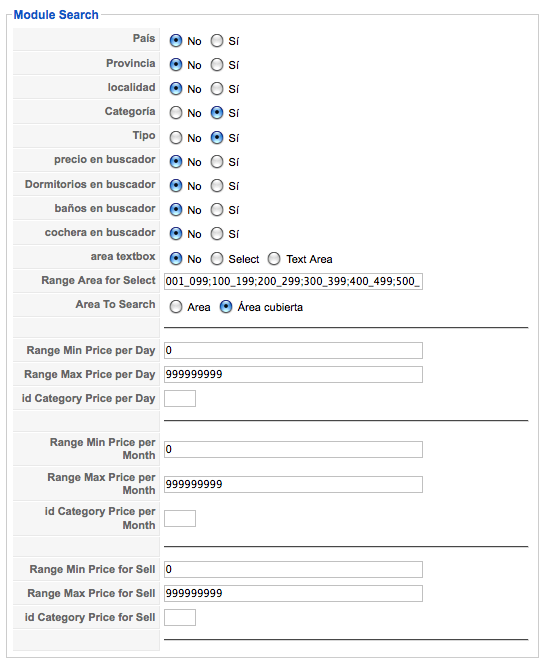This screenshot has width=552, height=669.
Task: Turn on cochera en buscador Sí
Action: pyautogui.click(x=217, y=234)
